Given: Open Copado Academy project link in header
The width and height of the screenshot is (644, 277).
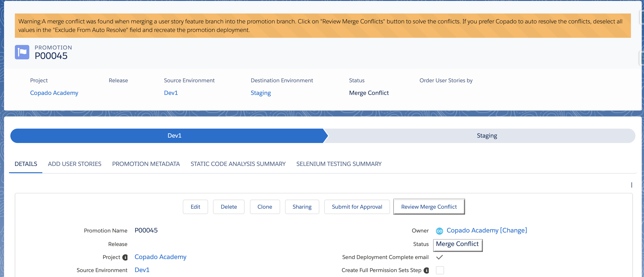Looking at the screenshot, I should (x=54, y=93).
